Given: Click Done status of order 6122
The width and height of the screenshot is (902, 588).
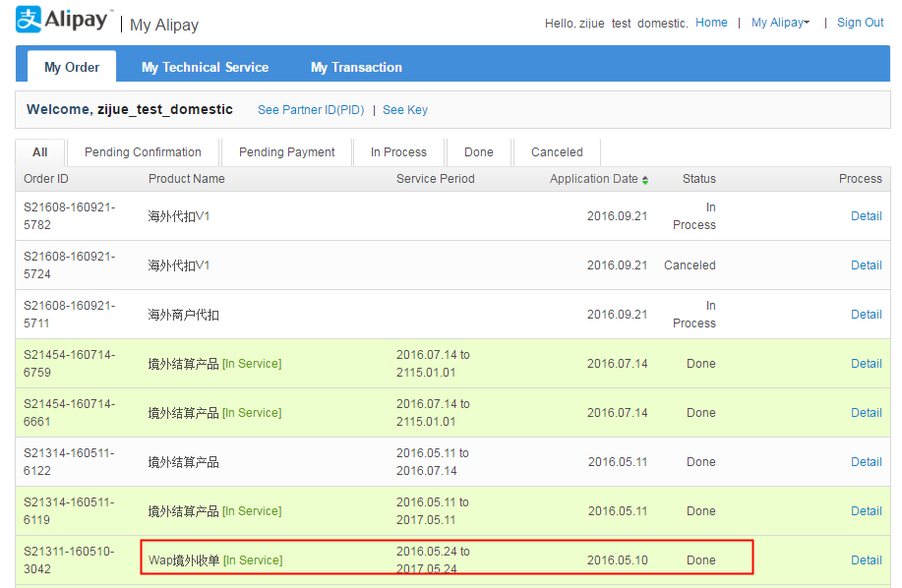Looking at the screenshot, I should [700, 461].
